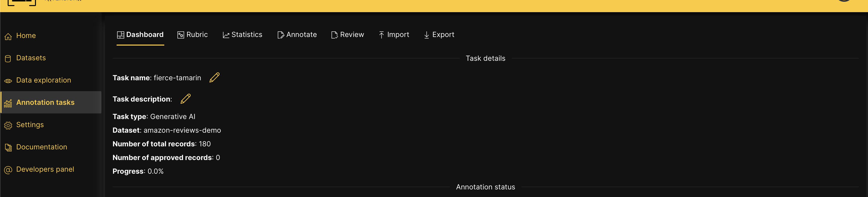
Task: Open the Annotate tab
Action: click(x=297, y=34)
